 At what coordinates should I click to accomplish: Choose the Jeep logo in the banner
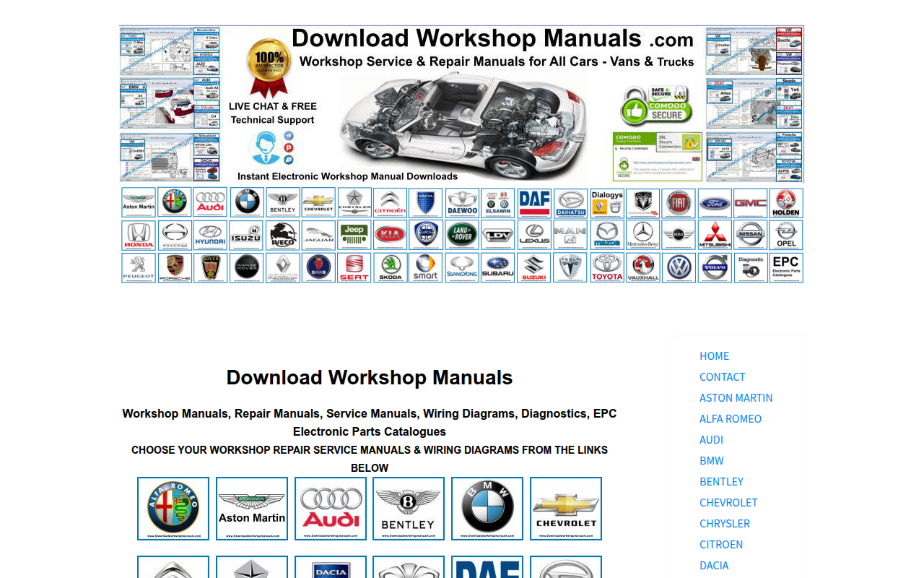coord(354,236)
